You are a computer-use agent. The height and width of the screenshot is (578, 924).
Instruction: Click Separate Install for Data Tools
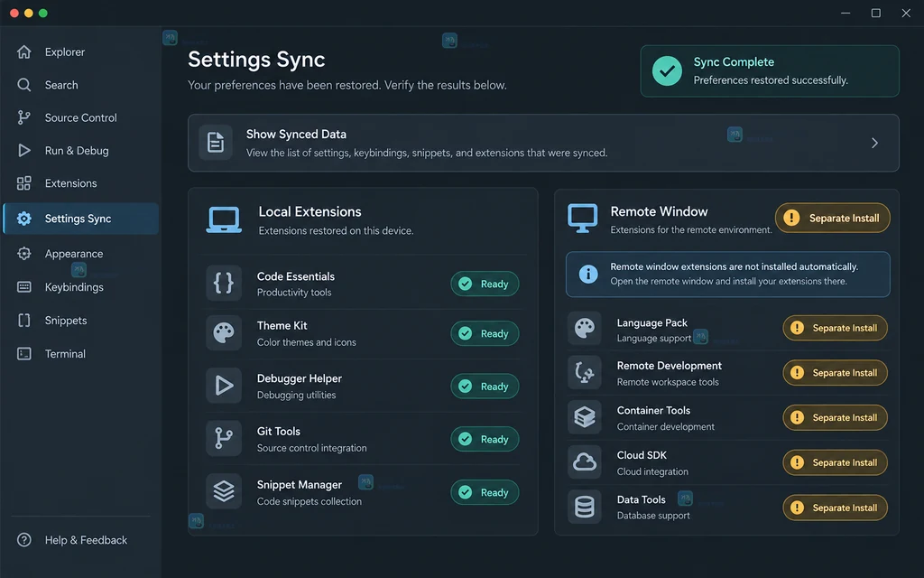(x=835, y=508)
